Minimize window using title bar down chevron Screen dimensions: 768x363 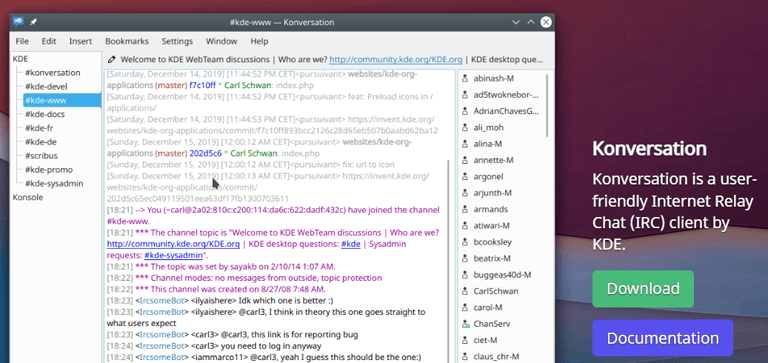(515, 22)
